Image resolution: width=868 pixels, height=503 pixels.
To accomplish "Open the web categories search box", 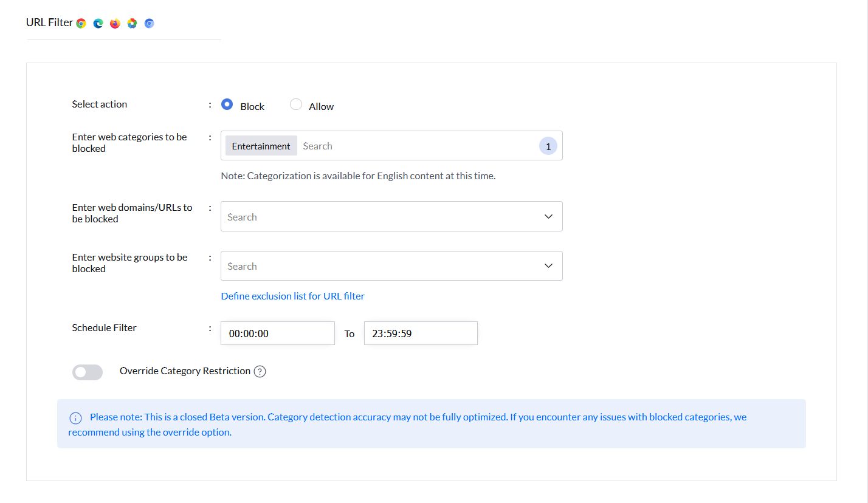I will point(413,146).
